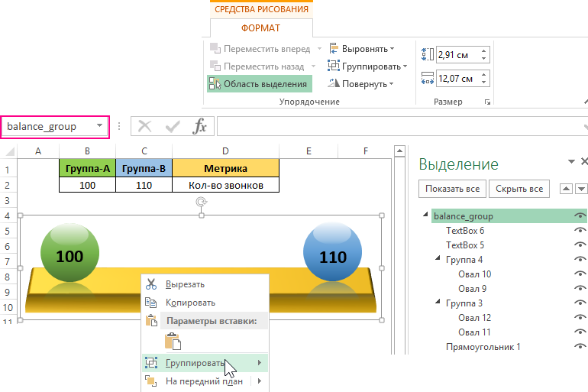The image size is (588, 392).
Task: Toggle visibility of balance_group
Action: tap(580, 215)
